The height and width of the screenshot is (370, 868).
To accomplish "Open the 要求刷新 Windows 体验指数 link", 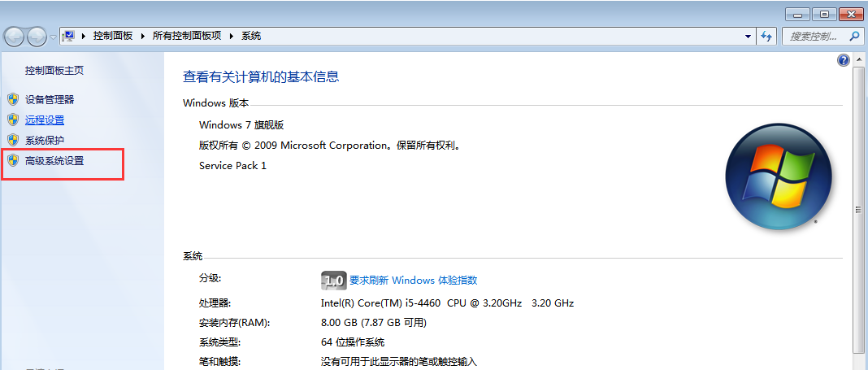I will coord(413,280).
